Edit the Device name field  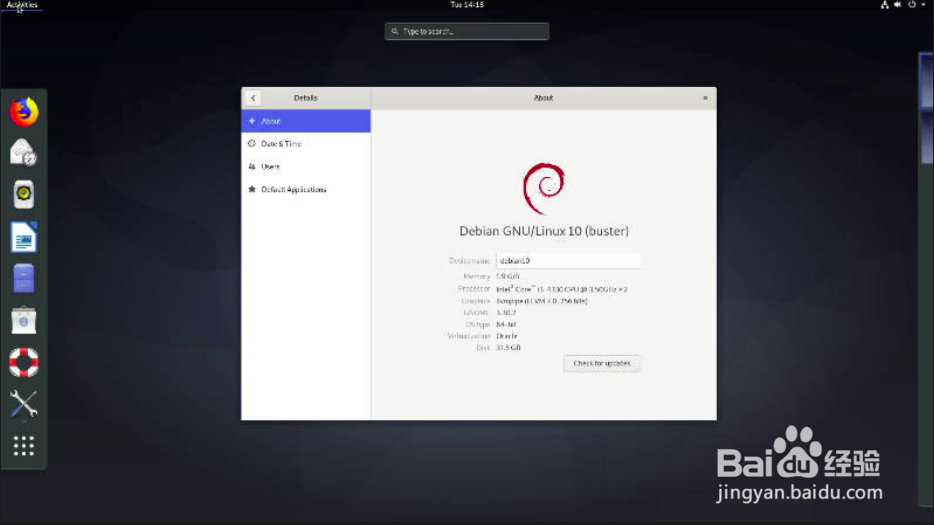568,260
